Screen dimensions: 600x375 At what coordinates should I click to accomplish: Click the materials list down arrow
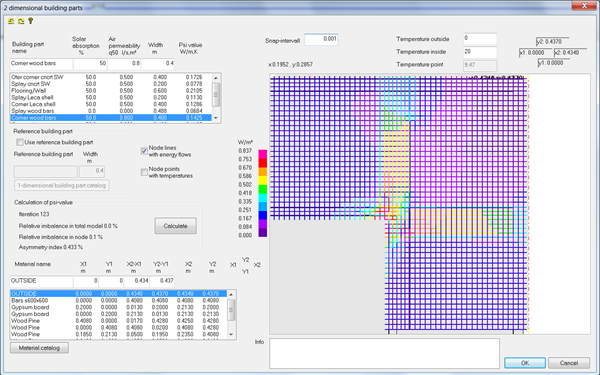tap(231, 334)
